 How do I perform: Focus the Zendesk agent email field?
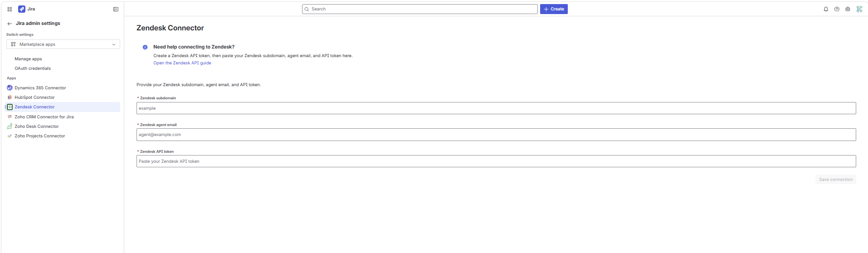pyautogui.click(x=496, y=135)
